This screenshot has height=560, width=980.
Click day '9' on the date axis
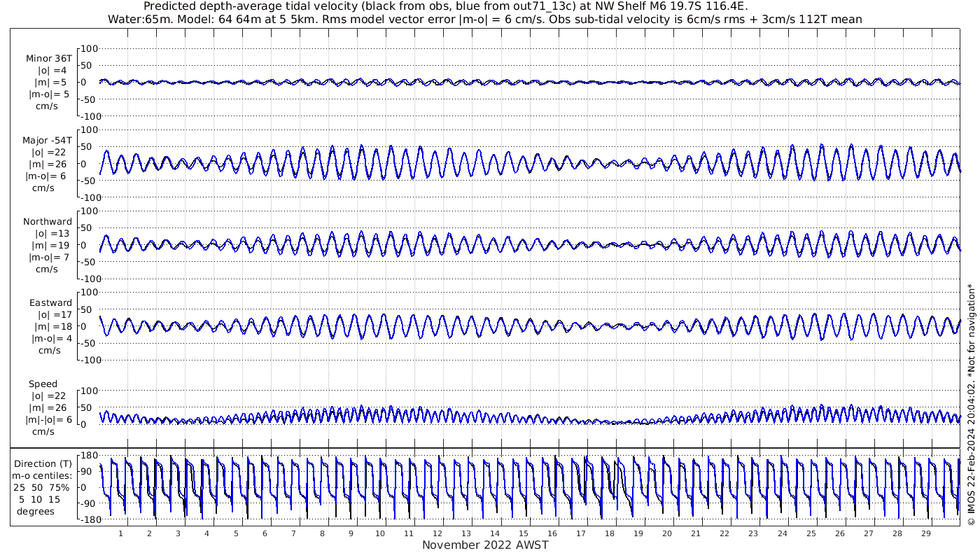coord(351,533)
